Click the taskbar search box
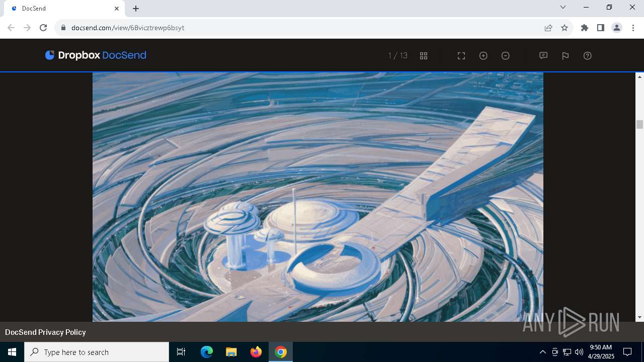The width and height of the screenshot is (644, 362). coord(97,352)
